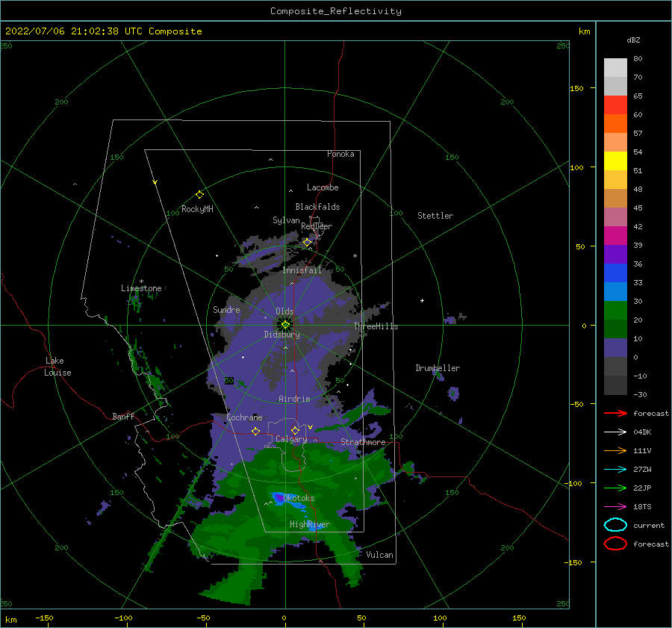672x628 pixels.
Task: Click the RockyMH label
Action: 197,209
